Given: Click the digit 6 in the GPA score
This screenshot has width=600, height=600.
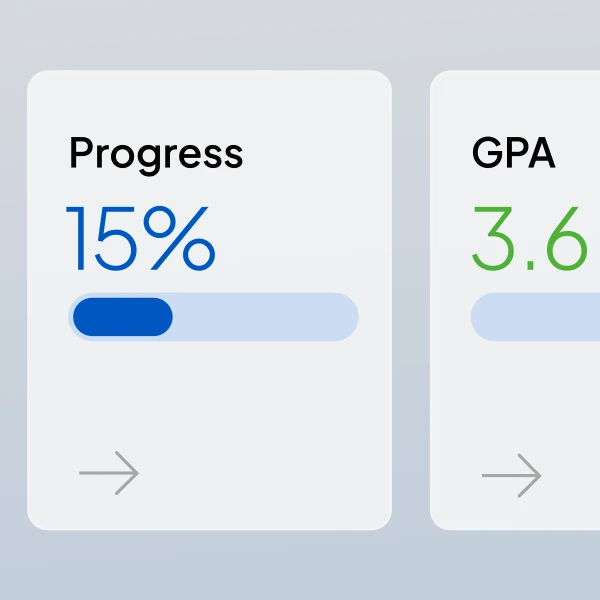Looking at the screenshot, I should coord(567,238).
